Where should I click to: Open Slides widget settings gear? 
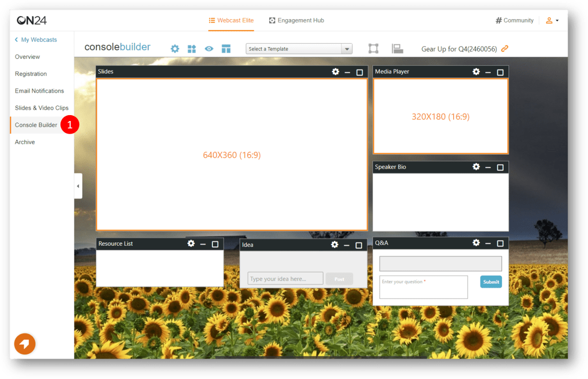(335, 72)
